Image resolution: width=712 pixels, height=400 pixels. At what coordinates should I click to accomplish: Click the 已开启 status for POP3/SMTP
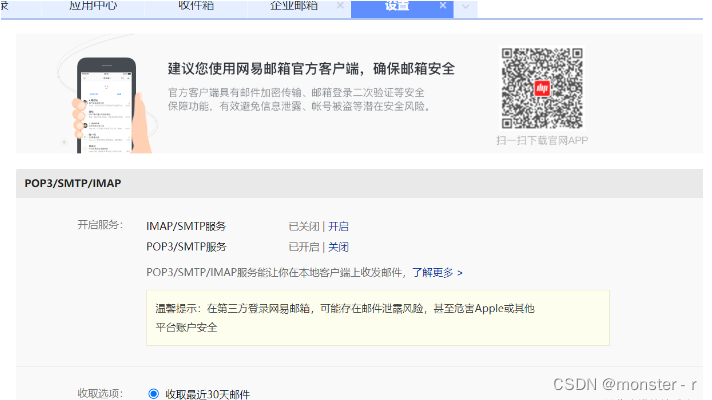click(x=304, y=247)
